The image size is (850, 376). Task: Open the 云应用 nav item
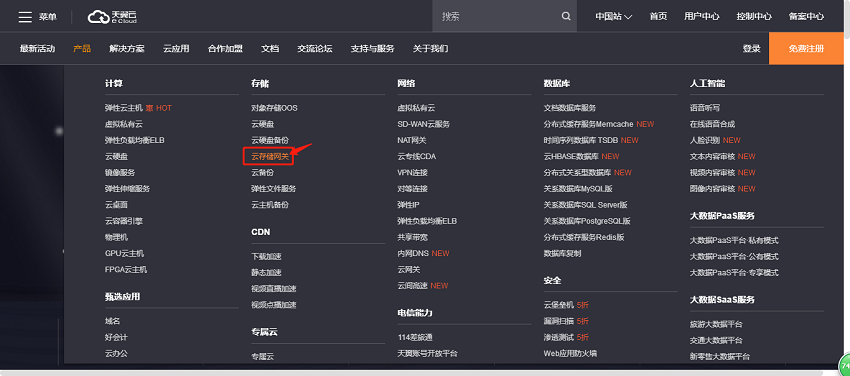176,49
